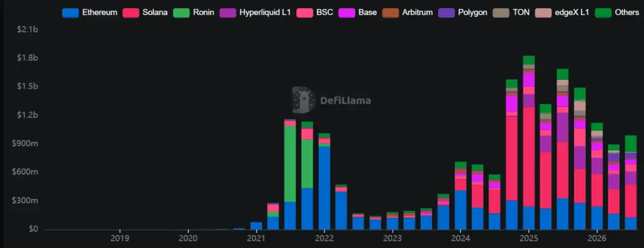This screenshot has height=248, width=644.
Task: Hide the Ronin series via its label
Action: tap(203, 13)
